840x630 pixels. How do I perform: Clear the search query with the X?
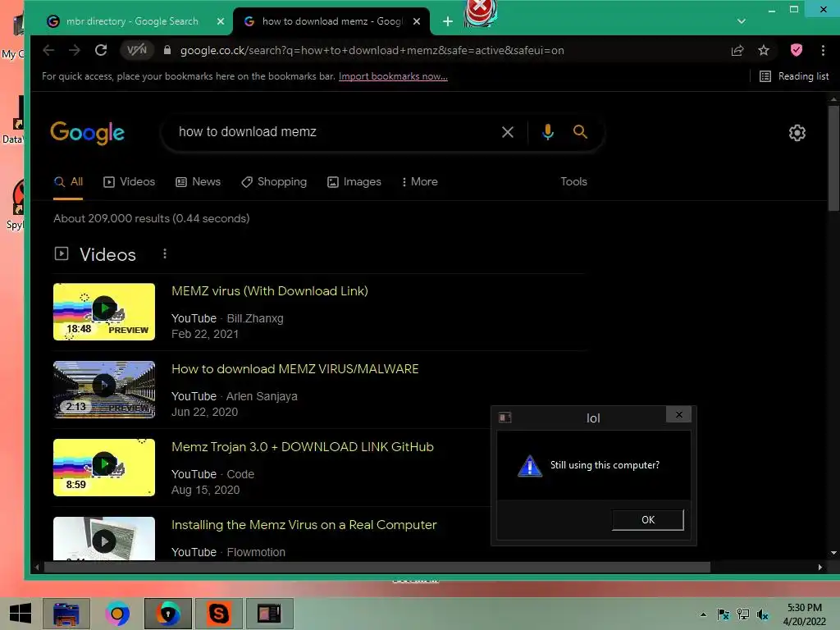pos(507,132)
